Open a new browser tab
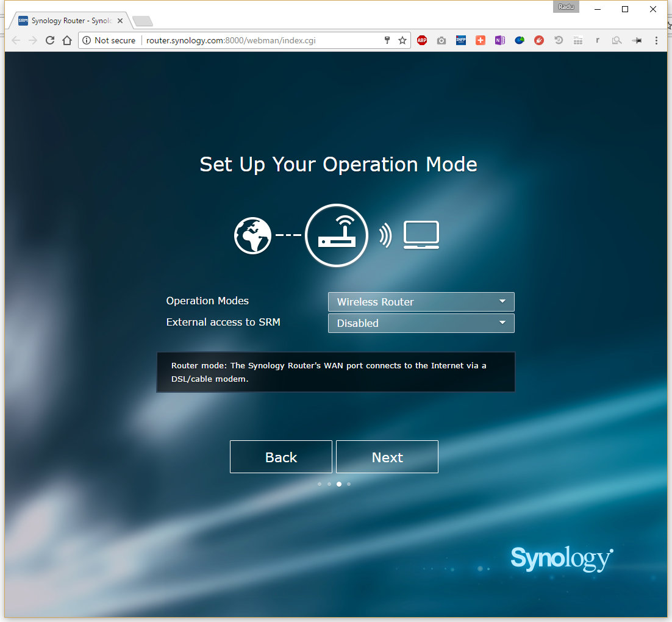 142,21
